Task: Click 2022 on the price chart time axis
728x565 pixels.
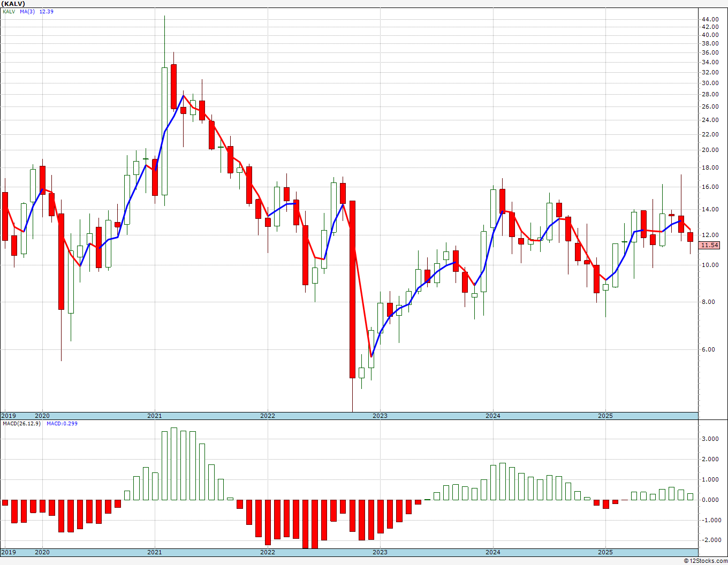Action: [x=268, y=416]
